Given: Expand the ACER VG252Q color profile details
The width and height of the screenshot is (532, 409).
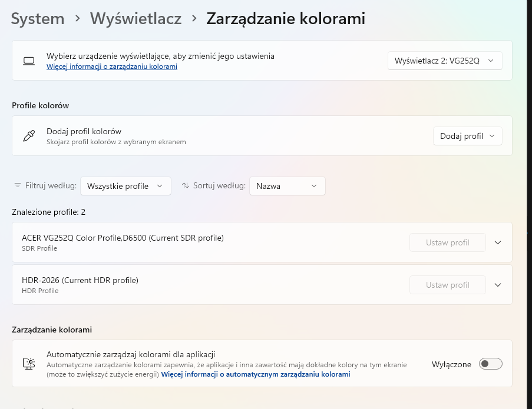Looking at the screenshot, I should coord(498,242).
